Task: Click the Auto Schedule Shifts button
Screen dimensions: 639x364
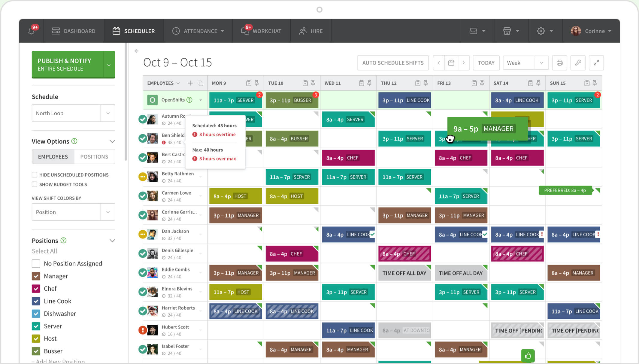Action: (x=392, y=63)
